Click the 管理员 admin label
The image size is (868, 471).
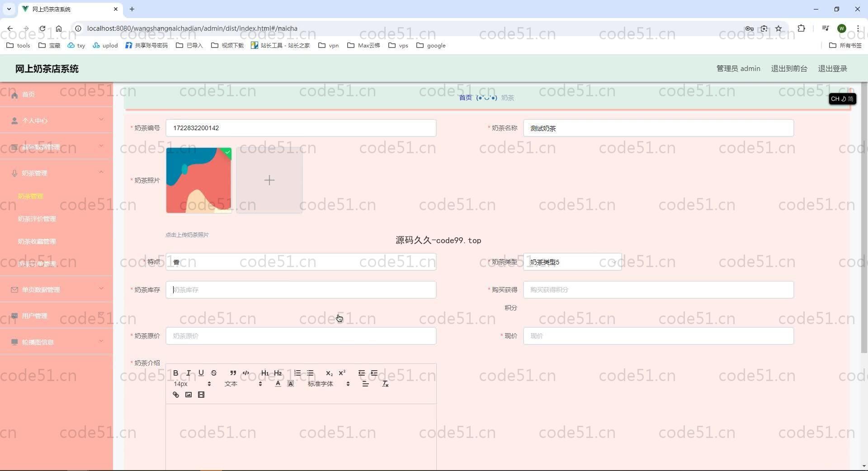pos(738,69)
